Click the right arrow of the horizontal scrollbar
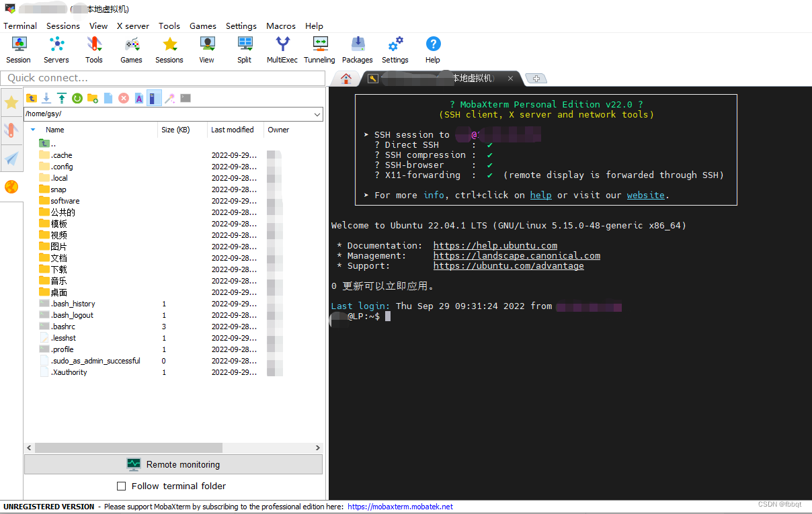Image resolution: width=812 pixels, height=514 pixels. click(318, 447)
